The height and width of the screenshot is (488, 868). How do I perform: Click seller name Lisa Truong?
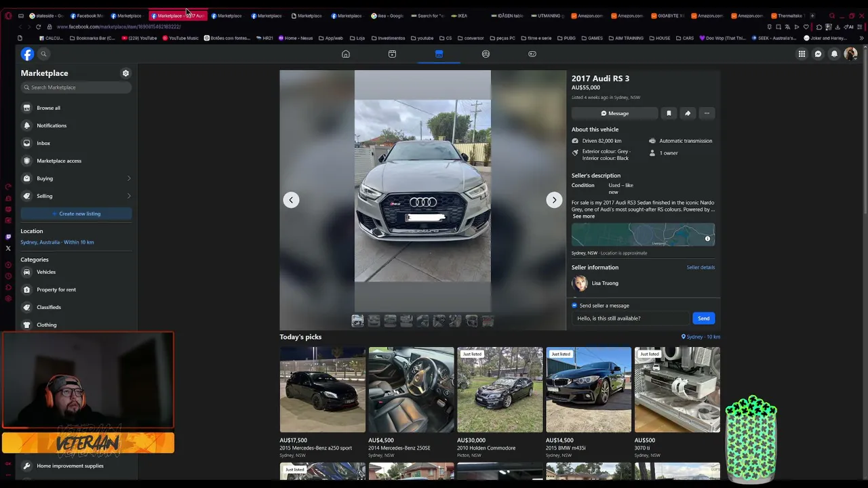(605, 283)
